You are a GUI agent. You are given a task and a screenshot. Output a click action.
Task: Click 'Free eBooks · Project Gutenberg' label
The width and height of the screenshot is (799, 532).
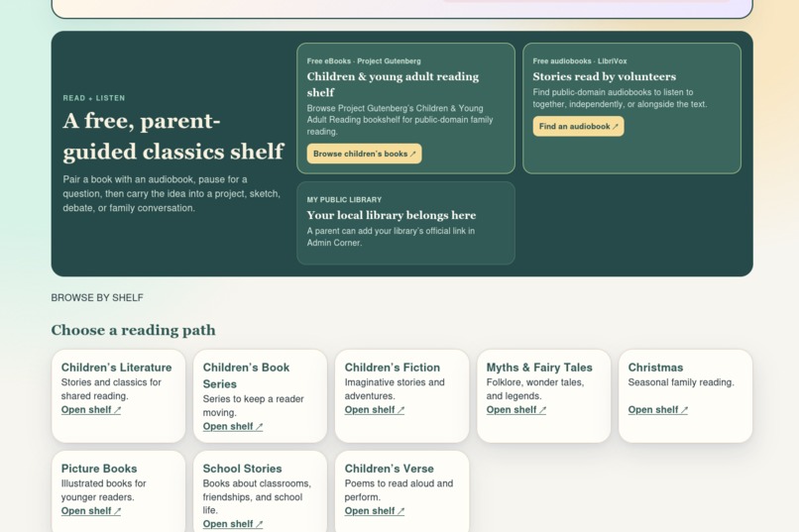pyautogui.click(x=364, y=61)
